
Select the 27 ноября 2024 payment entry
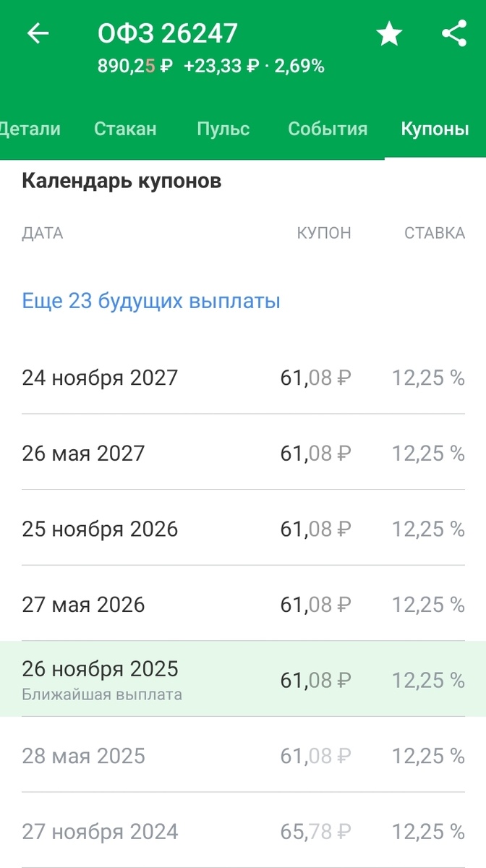click(x=243, y=831)
